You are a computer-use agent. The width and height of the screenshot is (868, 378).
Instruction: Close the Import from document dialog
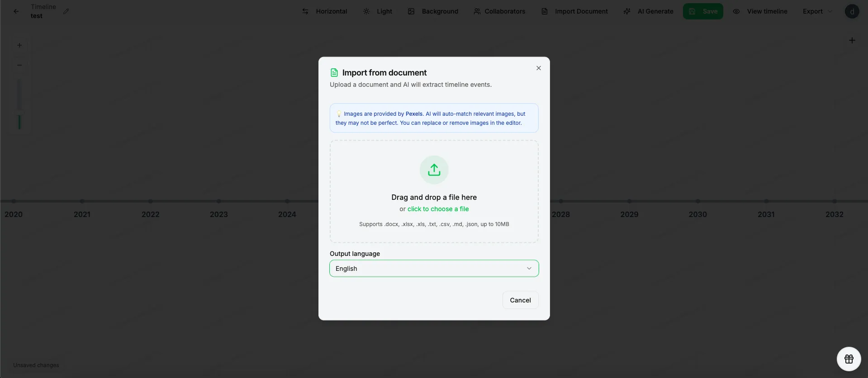538,68
